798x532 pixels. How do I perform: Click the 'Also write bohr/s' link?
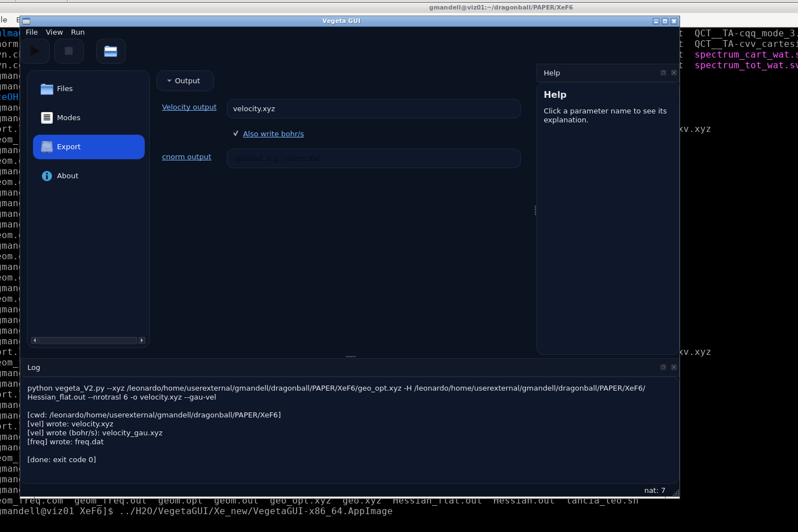tap(273, 134)
